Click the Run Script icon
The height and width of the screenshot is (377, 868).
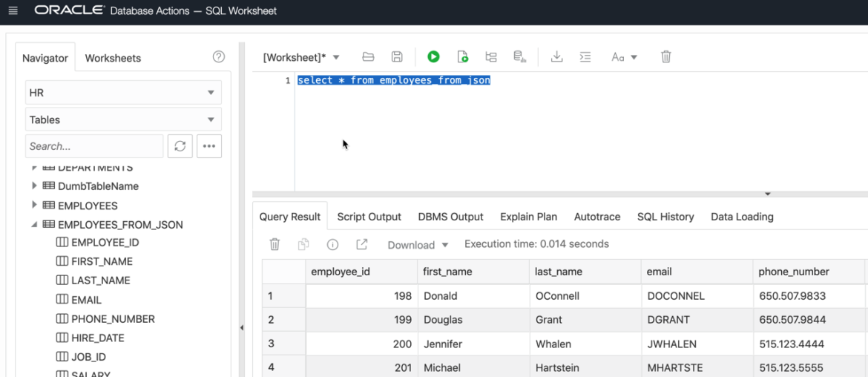[x=462, y=57]
